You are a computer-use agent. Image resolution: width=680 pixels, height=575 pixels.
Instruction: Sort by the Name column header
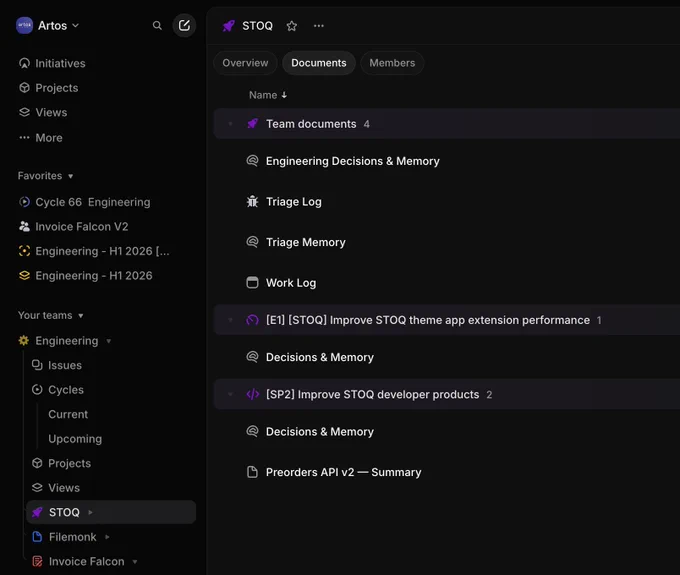click(268, 95)
